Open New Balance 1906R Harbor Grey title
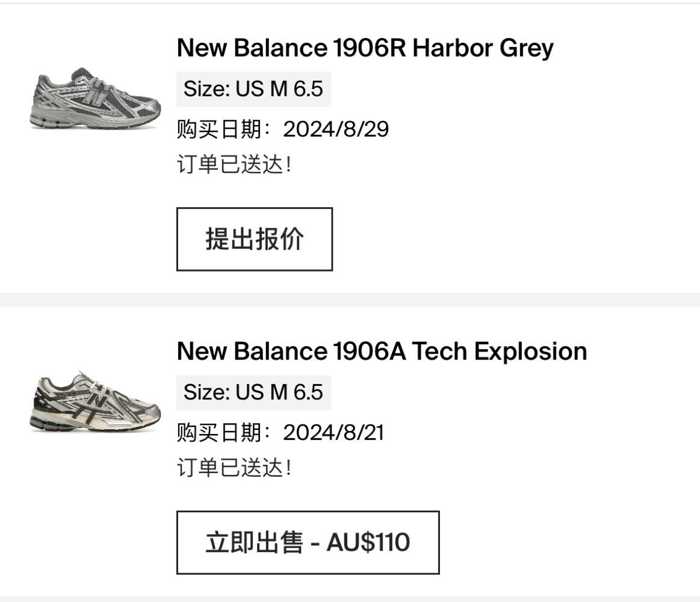The width and height of the screenshot is (700, 602). click(365, 48)
